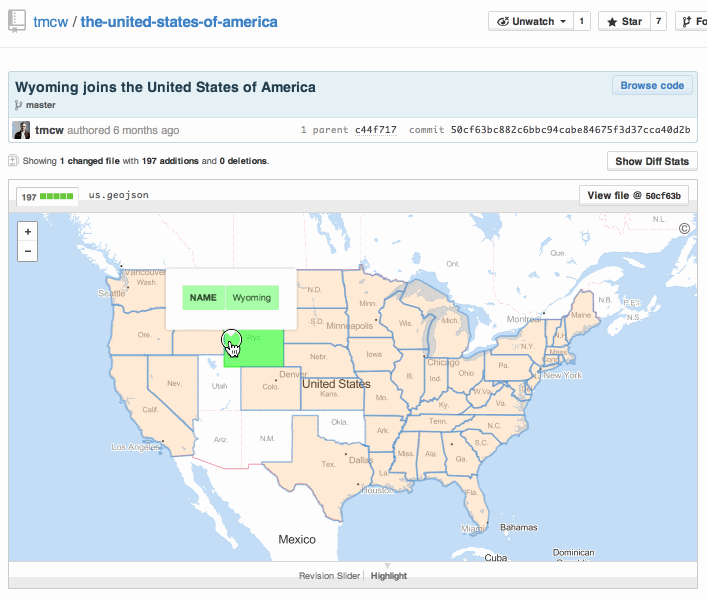Click the git branch icon beside master
This screenshot has width=707, height=599.
(18, 105)
